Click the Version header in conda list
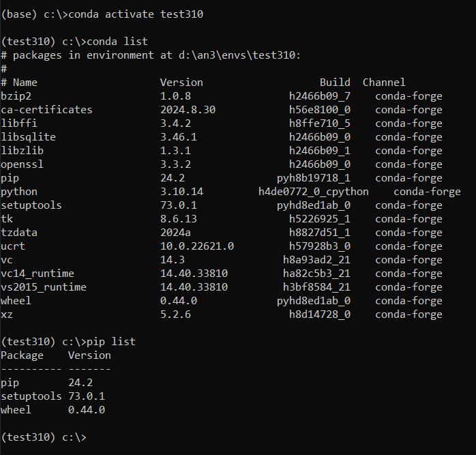This screenshot has height=455, width=476. [181, 83]
